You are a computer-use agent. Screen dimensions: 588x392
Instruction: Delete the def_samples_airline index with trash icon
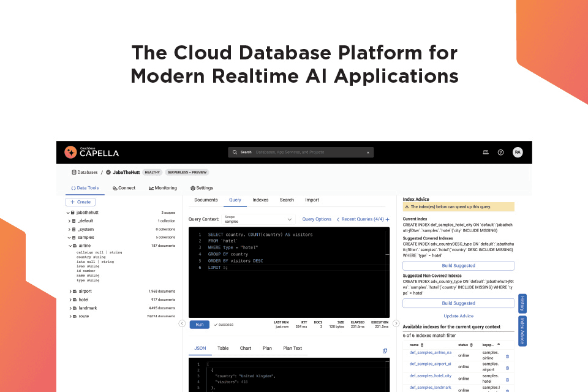point(507,356)
